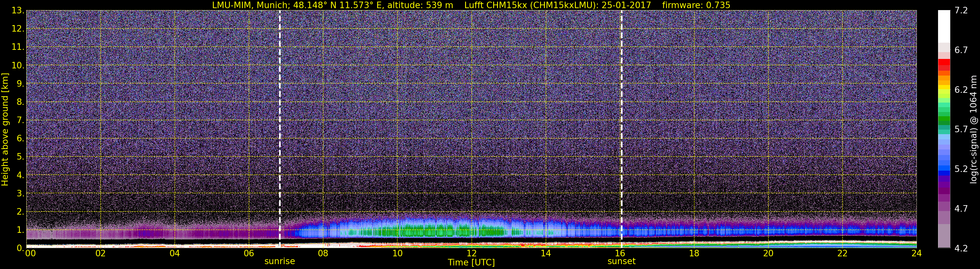Click the sunrise label below the axis

click(280, 262)
